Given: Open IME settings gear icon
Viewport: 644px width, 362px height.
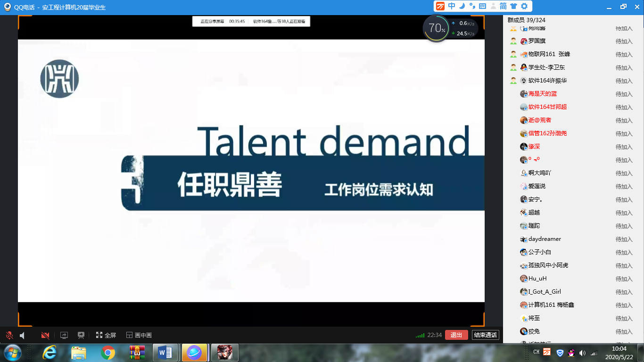Looking at the screenshot, I should (x=524, y=6).
